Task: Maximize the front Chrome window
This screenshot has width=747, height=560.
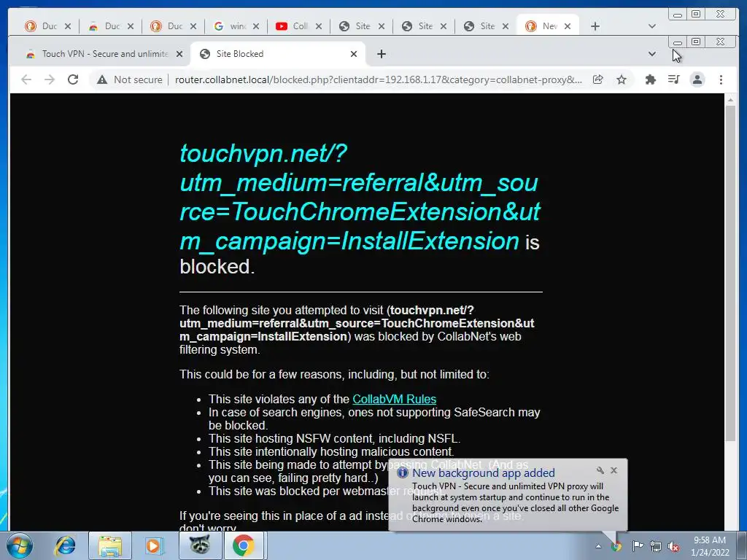Action: pos(696,42)
